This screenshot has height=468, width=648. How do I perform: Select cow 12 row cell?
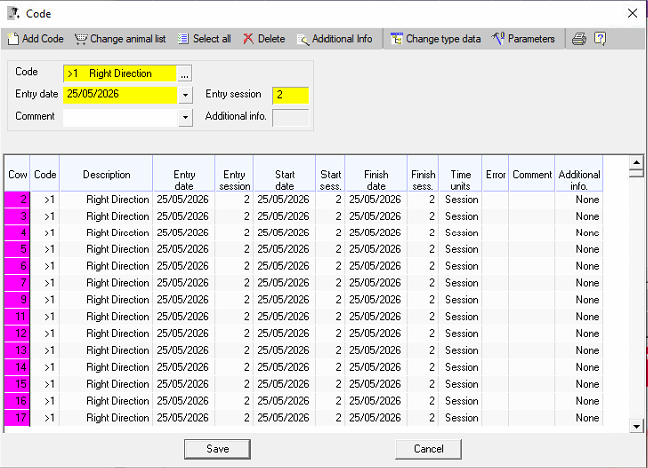pyautogui.click(x=17, y=334)
